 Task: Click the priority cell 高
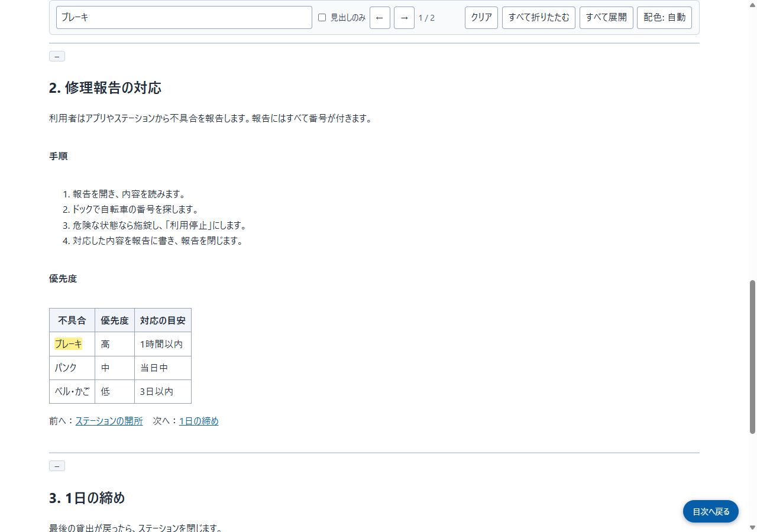coord(115,344)
